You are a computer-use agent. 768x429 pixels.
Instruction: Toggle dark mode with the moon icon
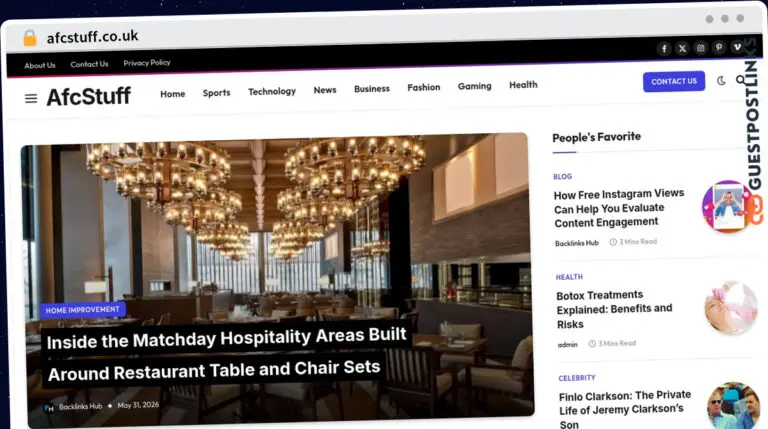[721, 81]
